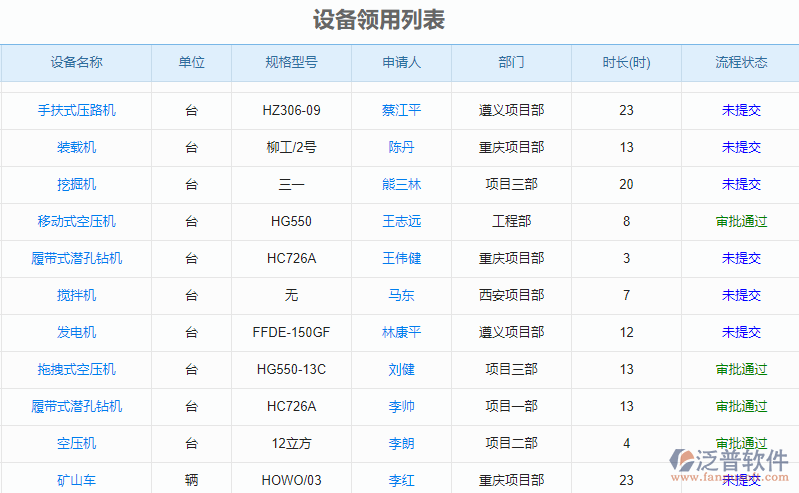Click the 设备领用列表 page title
This screenshot has width=799, height=493.
tap(379, 20)
